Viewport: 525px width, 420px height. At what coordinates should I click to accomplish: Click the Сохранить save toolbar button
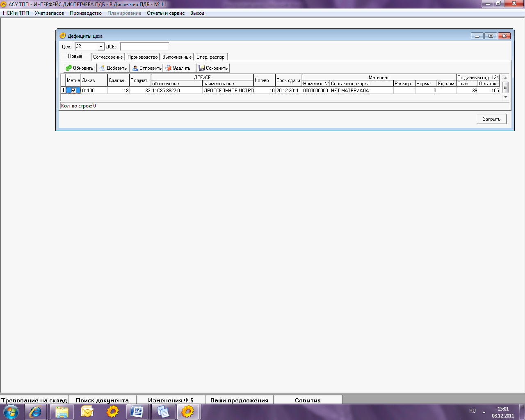point(213,68)
